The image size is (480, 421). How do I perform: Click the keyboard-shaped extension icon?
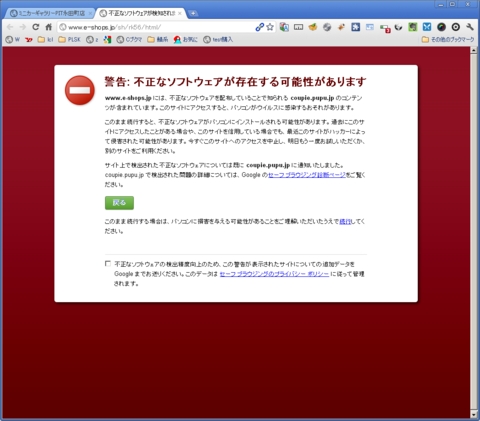click(298, 27)
